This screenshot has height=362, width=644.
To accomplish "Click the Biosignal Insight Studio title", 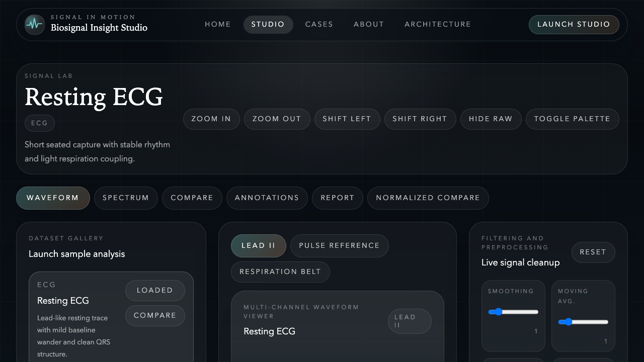I will (x=99, y=28).
